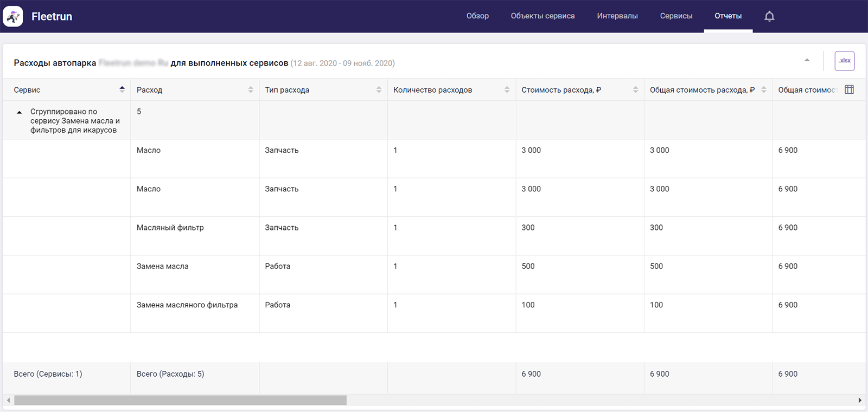Viewport: 868px width, 412px height.
Task: Sort by Количество расходов column arrows
Action: point(507,89)
